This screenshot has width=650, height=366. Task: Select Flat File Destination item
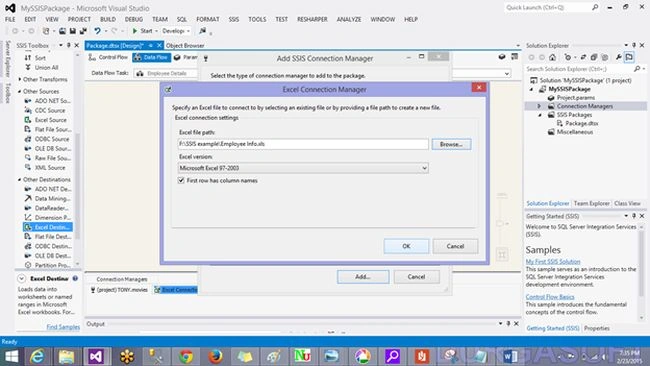pyautogui.click(x=48, y=237)
